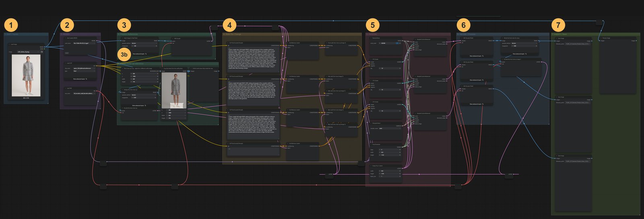This screenshot has width=644, height=219.
Task: Collapse the Preview Image node
Action: (601, 38)
